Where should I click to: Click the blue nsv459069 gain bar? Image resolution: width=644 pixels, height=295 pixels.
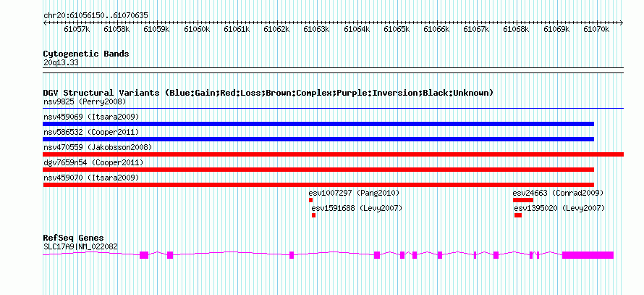click(x=318, y=124)
